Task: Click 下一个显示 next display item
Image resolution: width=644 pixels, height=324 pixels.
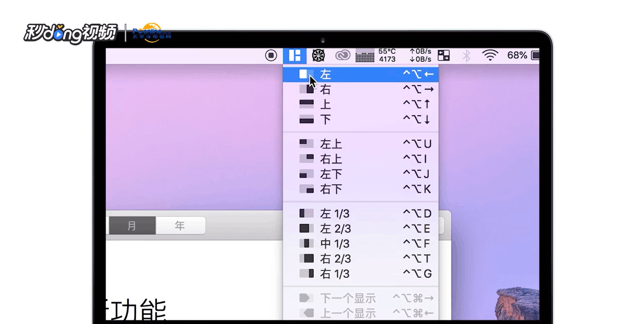Action: tap(361, 298)
